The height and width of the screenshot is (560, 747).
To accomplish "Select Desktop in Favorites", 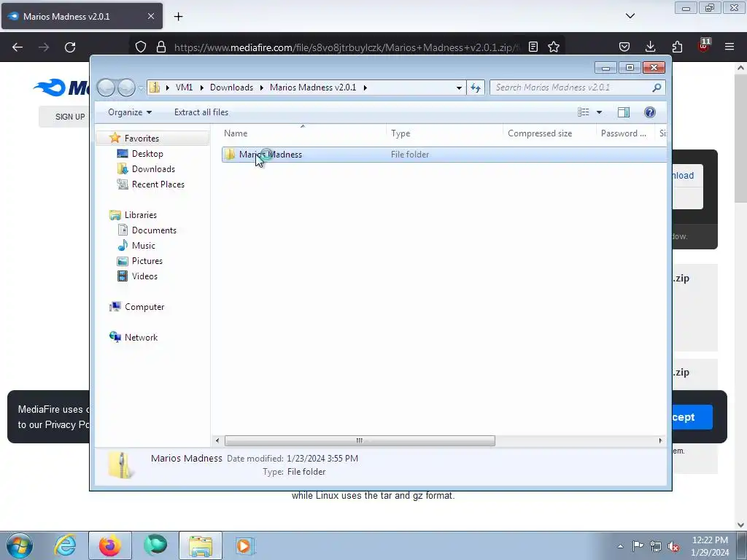I will pyautogui.click(x=147, y=154).
